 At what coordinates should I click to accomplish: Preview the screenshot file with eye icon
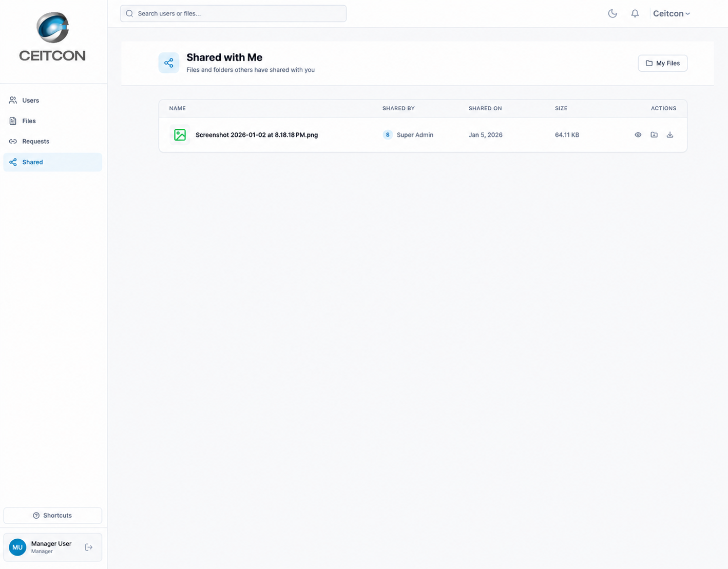(x=638, y=135)
